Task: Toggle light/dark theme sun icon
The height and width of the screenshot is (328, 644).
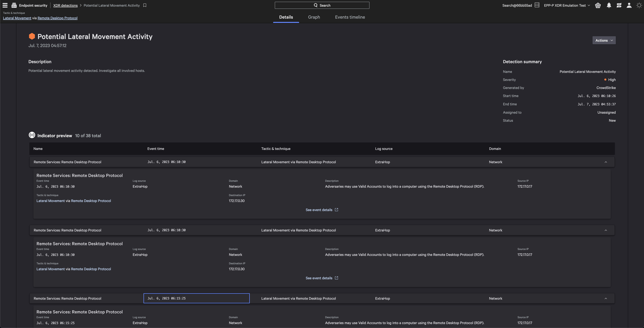Action: [639, 5]
